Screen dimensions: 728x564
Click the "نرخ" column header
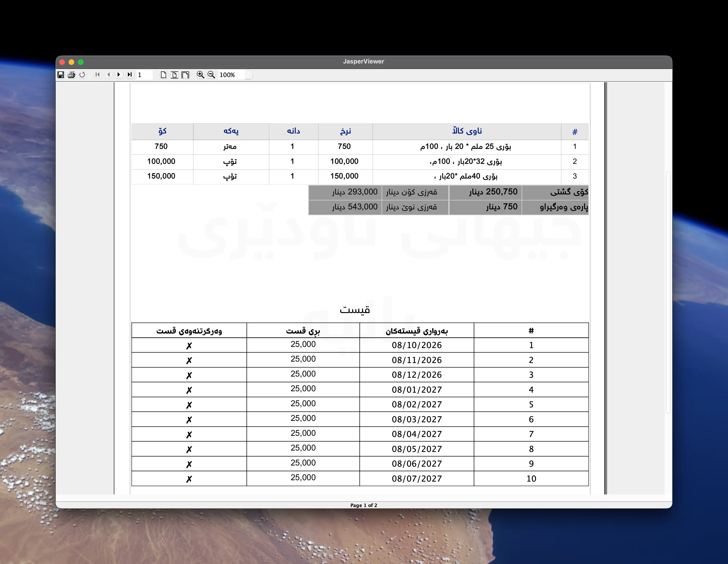click(346, 131)
